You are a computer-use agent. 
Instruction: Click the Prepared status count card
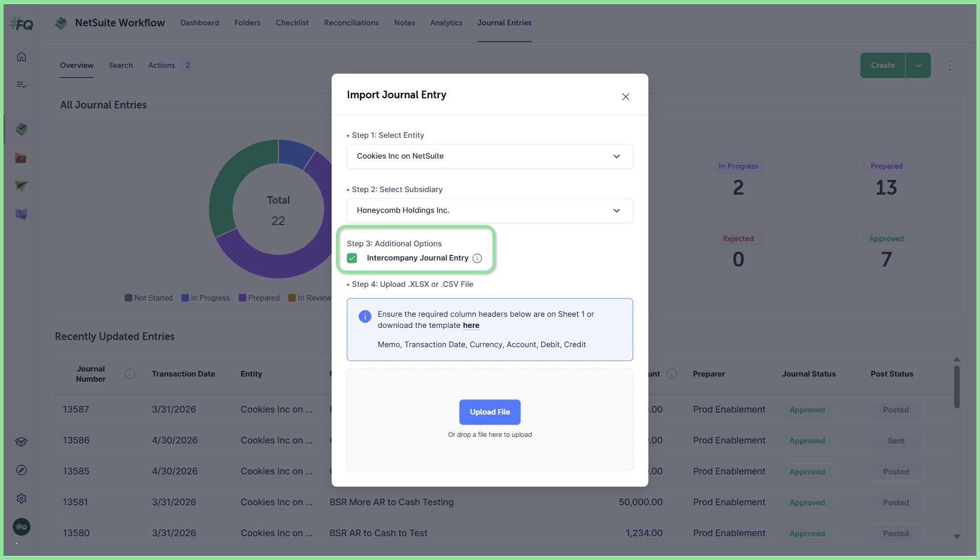[x=886, y=180]
